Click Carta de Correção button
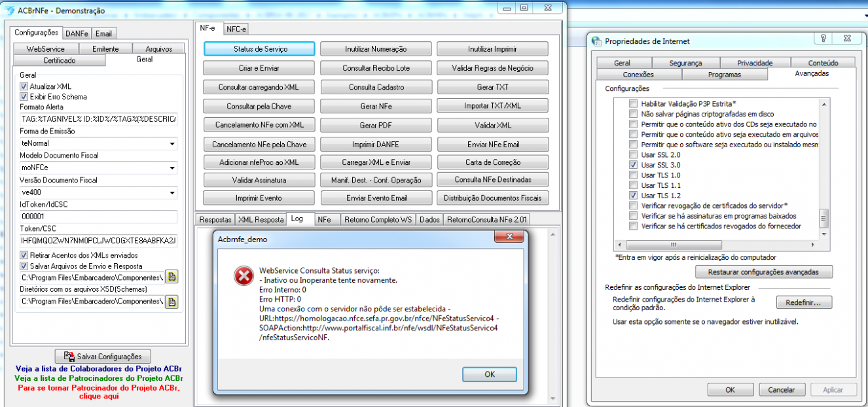The height and width of the screenshot is (407, 868). pyautogui.click(x=493, y=162)
